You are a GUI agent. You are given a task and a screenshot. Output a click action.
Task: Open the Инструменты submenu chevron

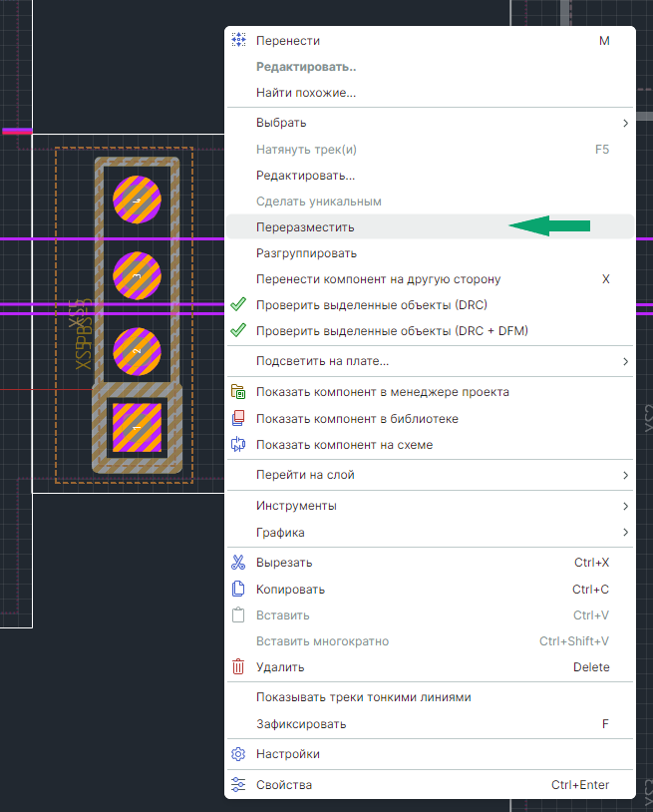(x=625, y=506)
